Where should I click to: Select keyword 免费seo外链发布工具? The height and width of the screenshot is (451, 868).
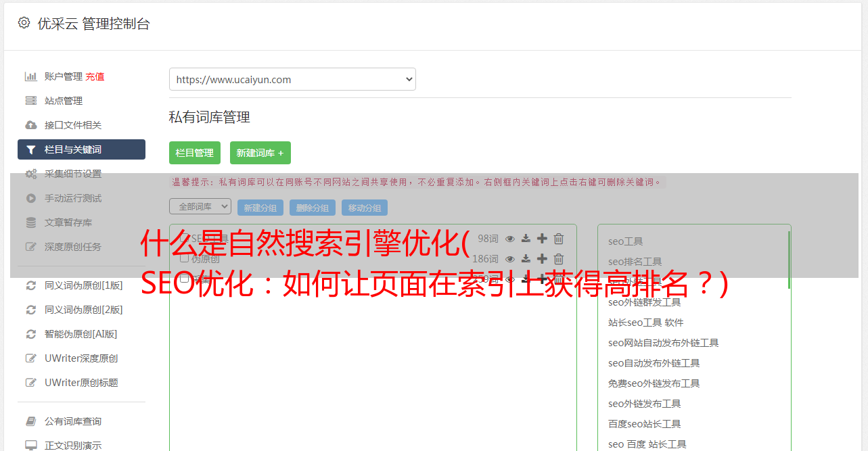(x=654, y=383)
